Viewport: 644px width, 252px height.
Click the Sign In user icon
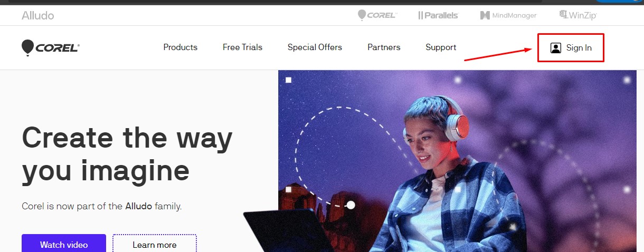(555, 48)
